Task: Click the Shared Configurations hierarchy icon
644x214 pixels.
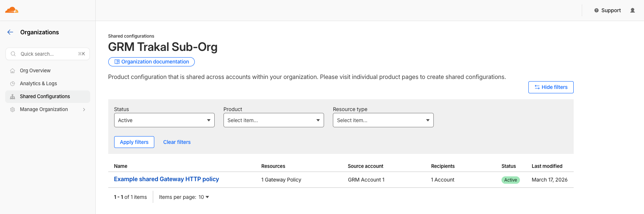Action: point(13,97)
